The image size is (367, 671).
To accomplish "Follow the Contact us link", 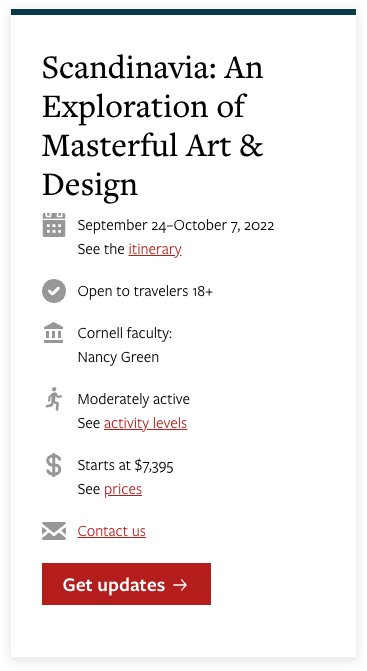I will tap(112, 531).
